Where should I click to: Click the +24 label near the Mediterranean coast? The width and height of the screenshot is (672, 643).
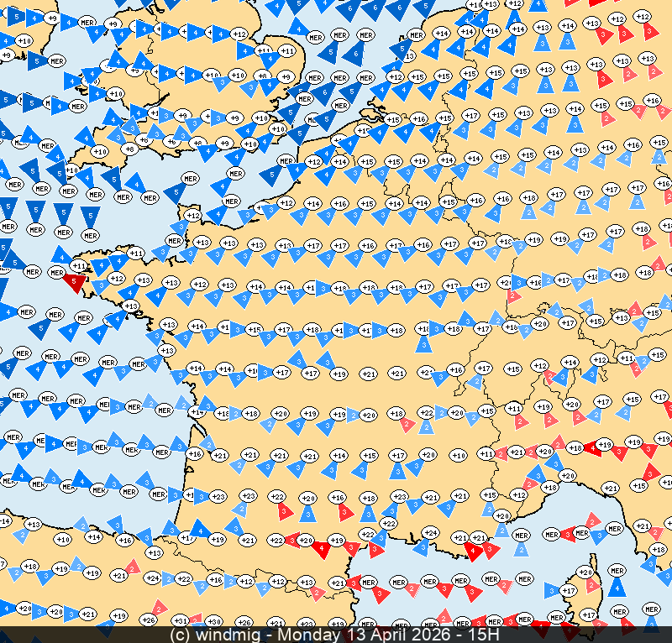coord(430,533)
